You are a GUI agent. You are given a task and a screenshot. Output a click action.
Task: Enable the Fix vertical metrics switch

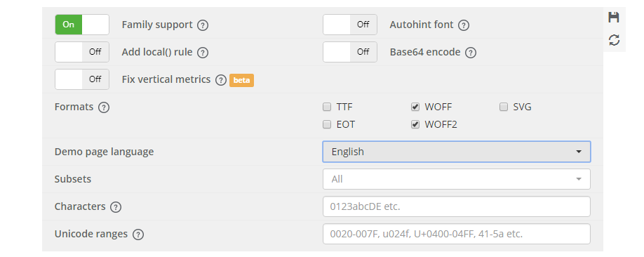click(x=82, y=79)
